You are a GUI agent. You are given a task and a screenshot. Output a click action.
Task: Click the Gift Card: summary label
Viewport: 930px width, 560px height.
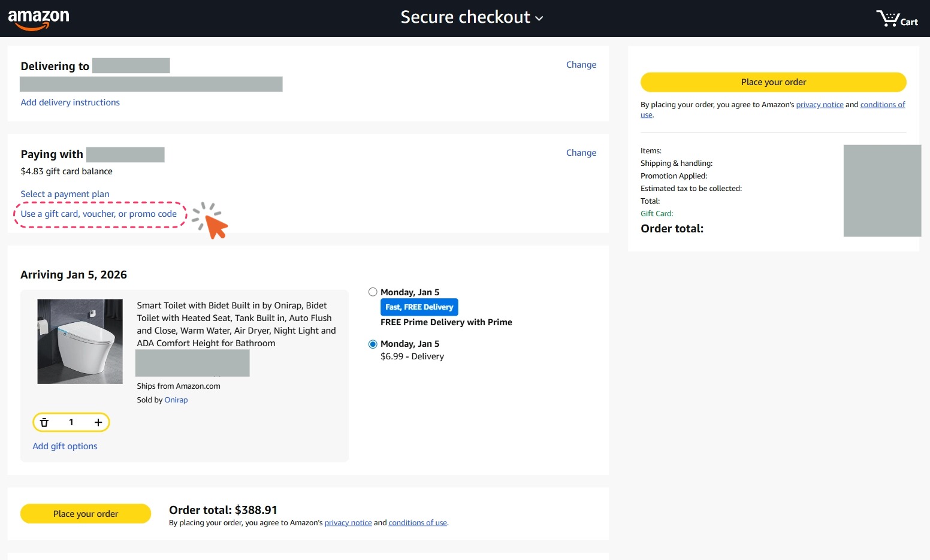coord(657,214)
